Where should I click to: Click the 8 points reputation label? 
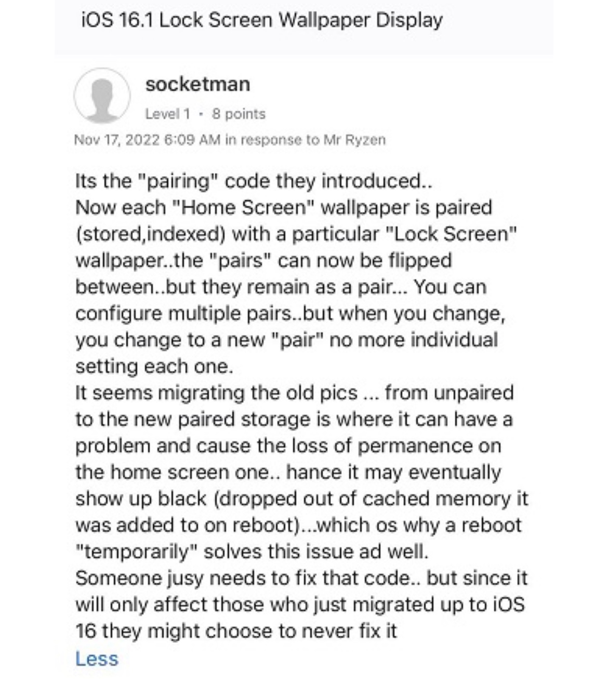click(239, 114)
